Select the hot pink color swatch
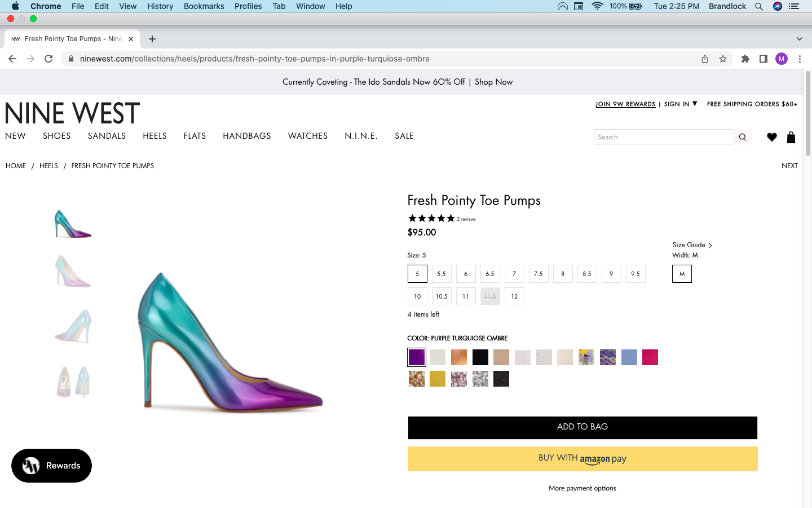Viewport: 812px width, 508px height. (650, 357)
